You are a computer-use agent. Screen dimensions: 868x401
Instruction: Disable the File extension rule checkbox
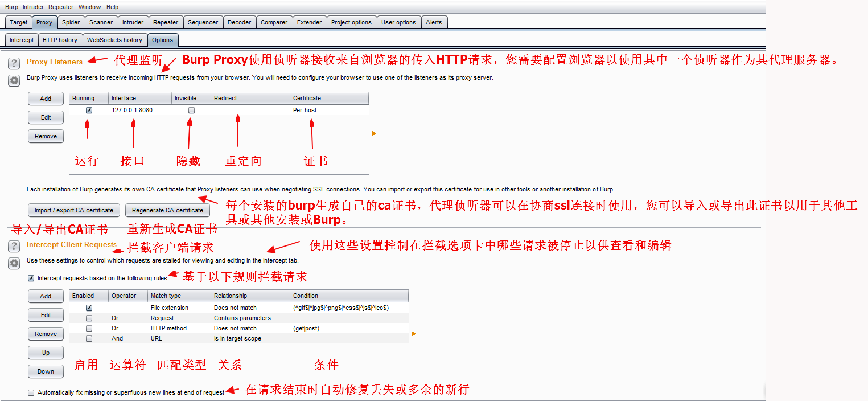(x=89, y=308)
